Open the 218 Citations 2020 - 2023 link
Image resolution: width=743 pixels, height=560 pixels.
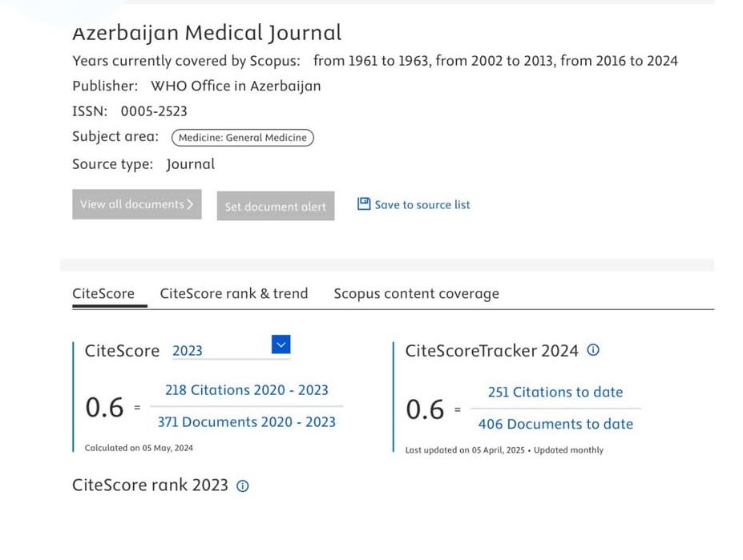(247, 390)
